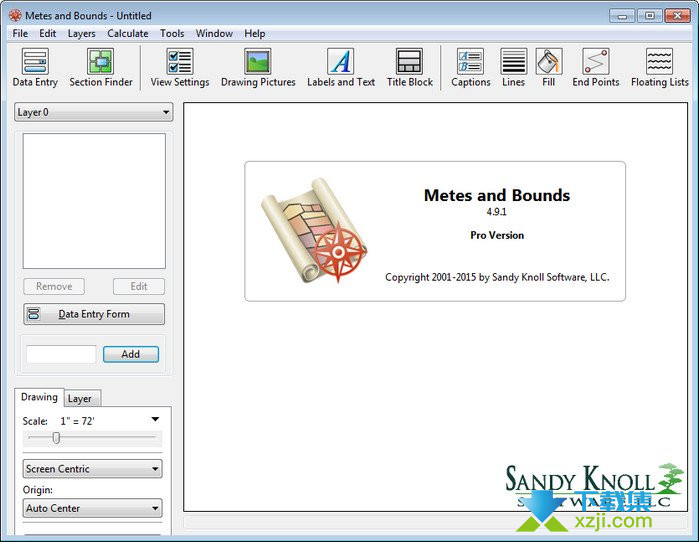Click the scale slider handle
The image size is (699, 542).
coord(56,438)
